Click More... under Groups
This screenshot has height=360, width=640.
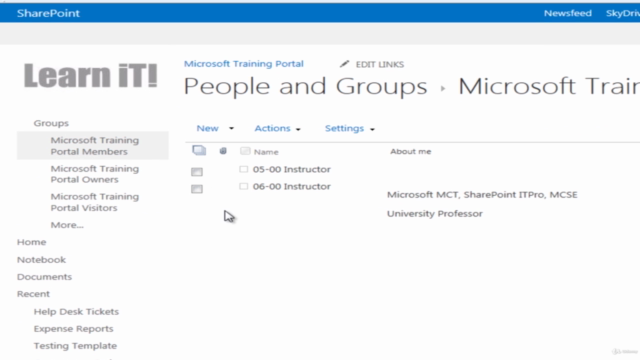click(67, 225)
